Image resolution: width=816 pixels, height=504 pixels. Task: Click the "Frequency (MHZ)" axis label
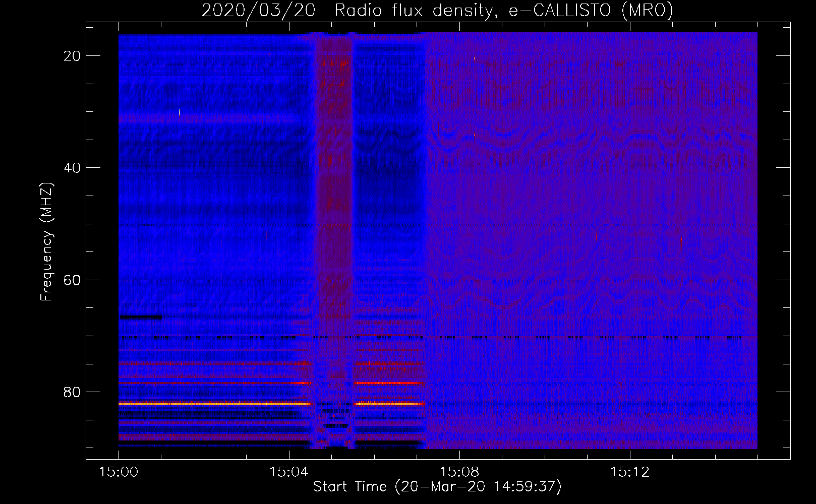pyautogui.click(x=46, y=242)
